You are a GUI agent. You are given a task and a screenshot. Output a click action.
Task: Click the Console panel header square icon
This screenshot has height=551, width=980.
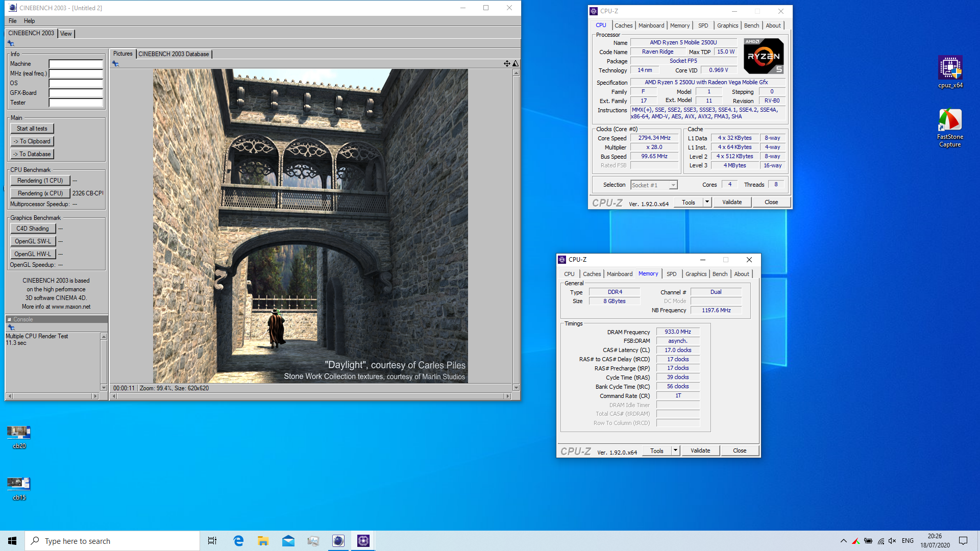pyautogui.click(x=9, y=319)
